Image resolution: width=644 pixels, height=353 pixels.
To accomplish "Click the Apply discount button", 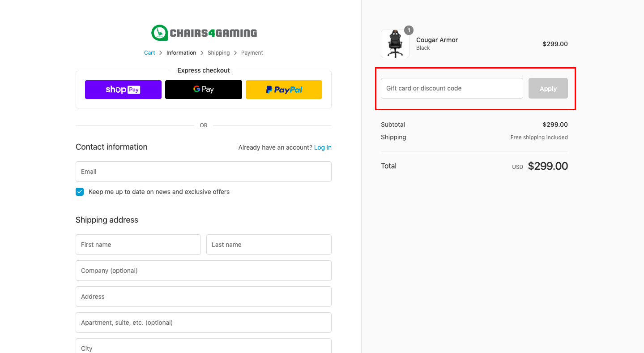I will (x=548, y=88).
